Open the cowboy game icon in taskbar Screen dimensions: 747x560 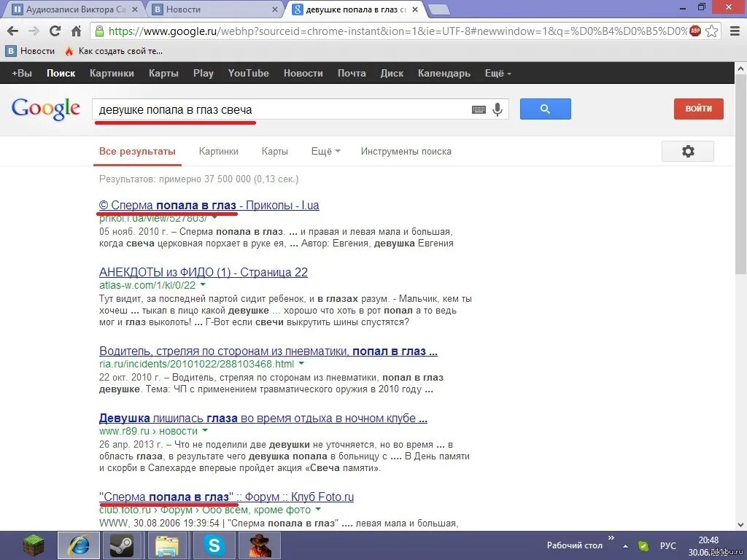(x=260, y=545)
